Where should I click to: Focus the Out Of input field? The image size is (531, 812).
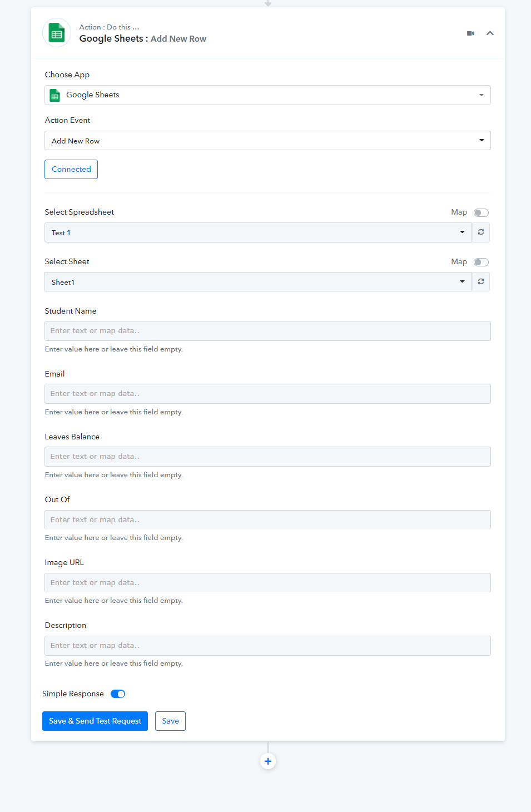pos(267,520)
